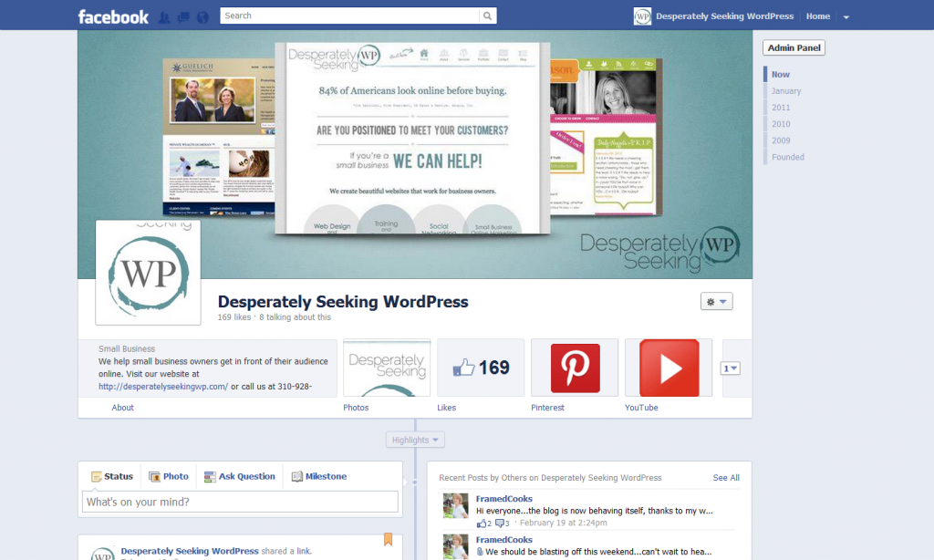Click the WP avatar on bottom post
The width and height of the screenshot is (934, 560).
102,554
